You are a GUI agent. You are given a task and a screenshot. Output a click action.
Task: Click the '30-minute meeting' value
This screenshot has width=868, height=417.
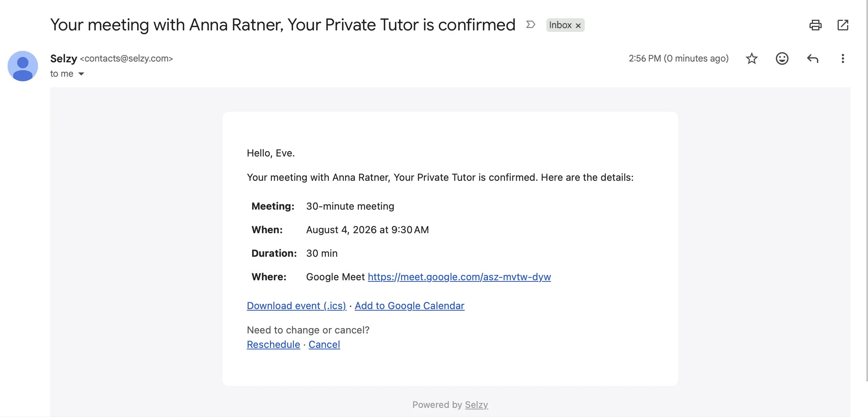click(350, 206)
